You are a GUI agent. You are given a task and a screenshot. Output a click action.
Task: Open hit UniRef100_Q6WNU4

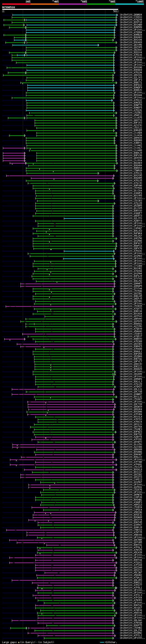pyautogui.click(x=131, y=15)
